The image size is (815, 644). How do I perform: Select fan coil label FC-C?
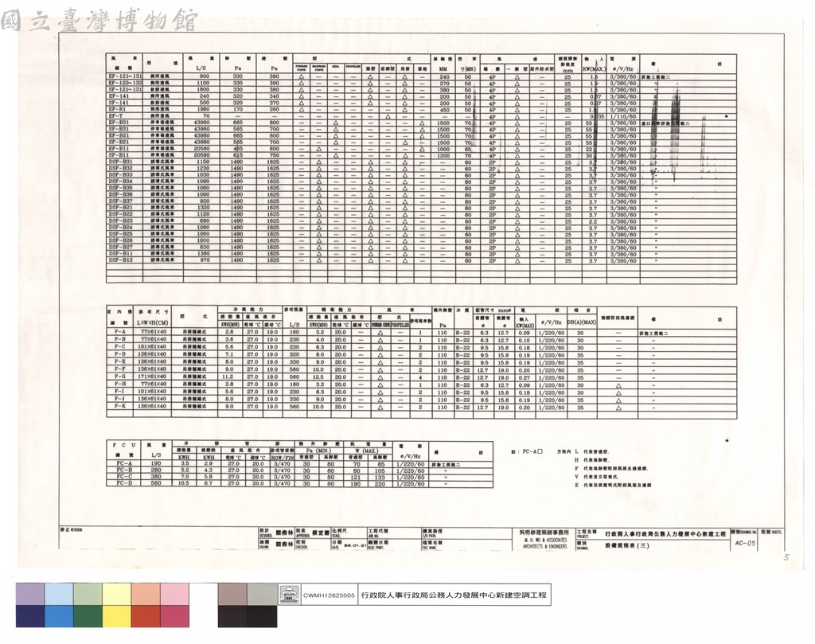click(124, 477)
